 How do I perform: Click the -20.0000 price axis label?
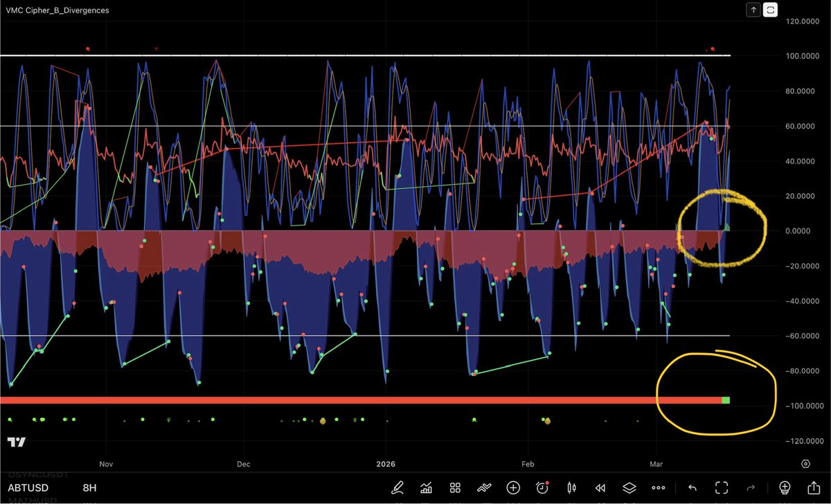(x=803, y=267)
